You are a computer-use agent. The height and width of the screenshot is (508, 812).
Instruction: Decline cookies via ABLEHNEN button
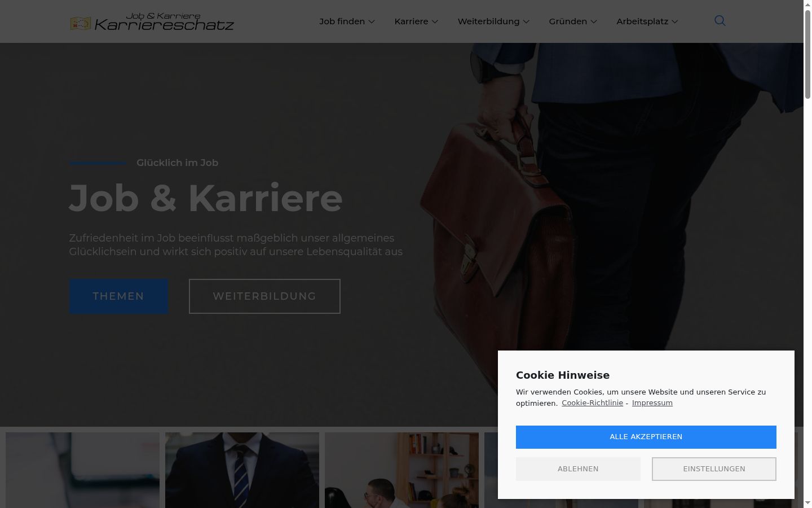(x=578, y=469)
